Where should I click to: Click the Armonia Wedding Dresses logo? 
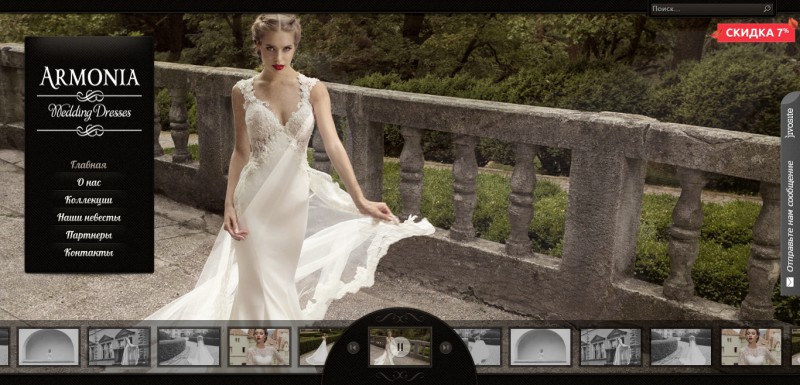pyautogui.click(x=89, y=100)
